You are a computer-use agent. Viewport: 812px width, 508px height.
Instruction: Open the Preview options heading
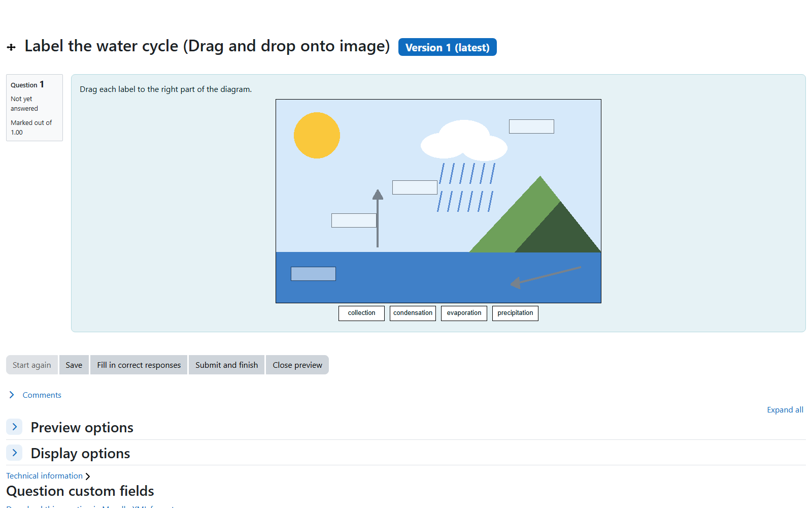82,427
